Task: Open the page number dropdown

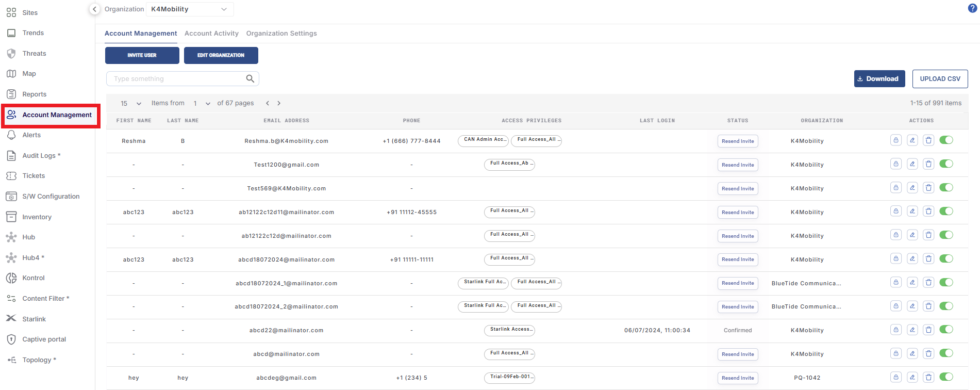Action: (202, 104)
